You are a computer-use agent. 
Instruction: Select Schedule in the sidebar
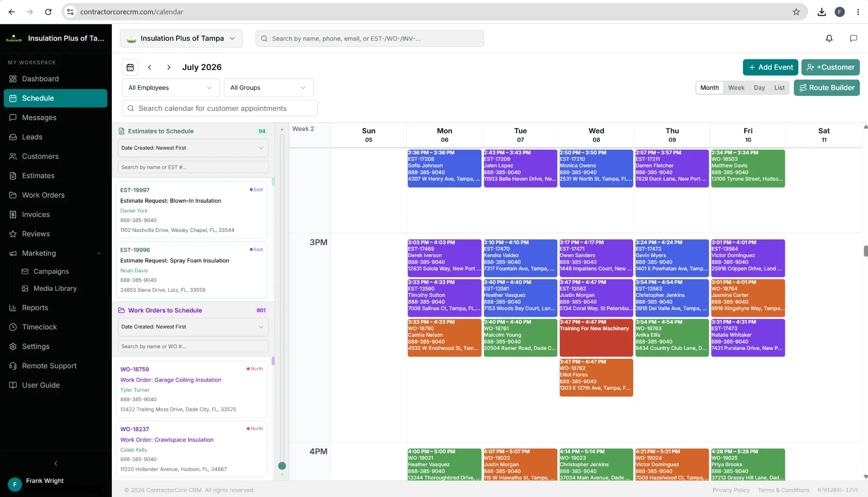(x=56, y=98)
